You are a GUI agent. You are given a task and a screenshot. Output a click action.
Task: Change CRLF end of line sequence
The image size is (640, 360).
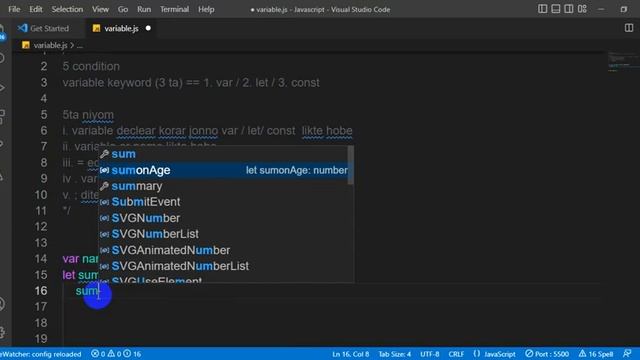(x=456, y=354)
